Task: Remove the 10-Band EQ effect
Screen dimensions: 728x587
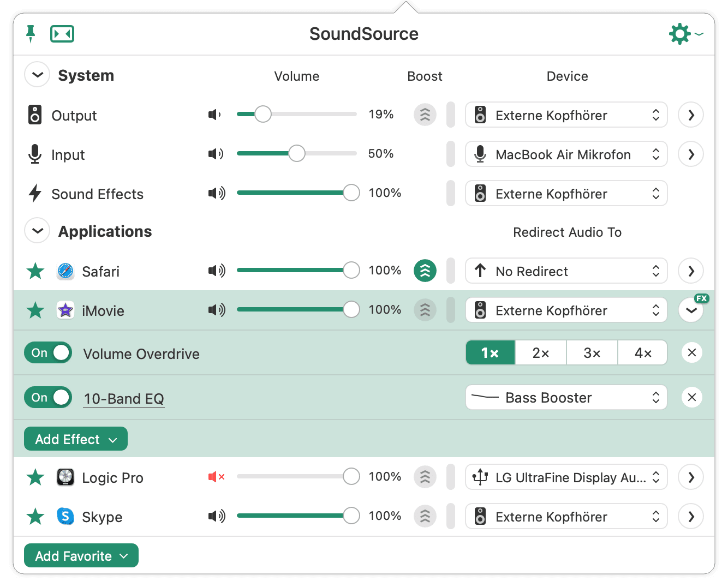Action: click(x=692, y=397)
